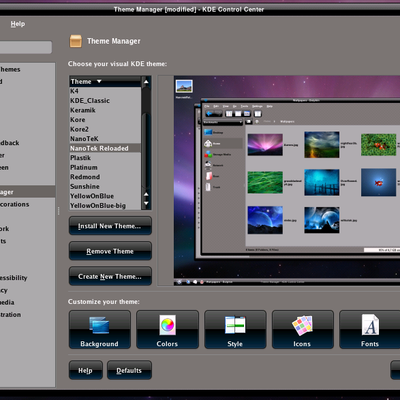Click the Create New Theme button
Image resolution: width=400 pixels, height=400 pixels.
[110, 276]
